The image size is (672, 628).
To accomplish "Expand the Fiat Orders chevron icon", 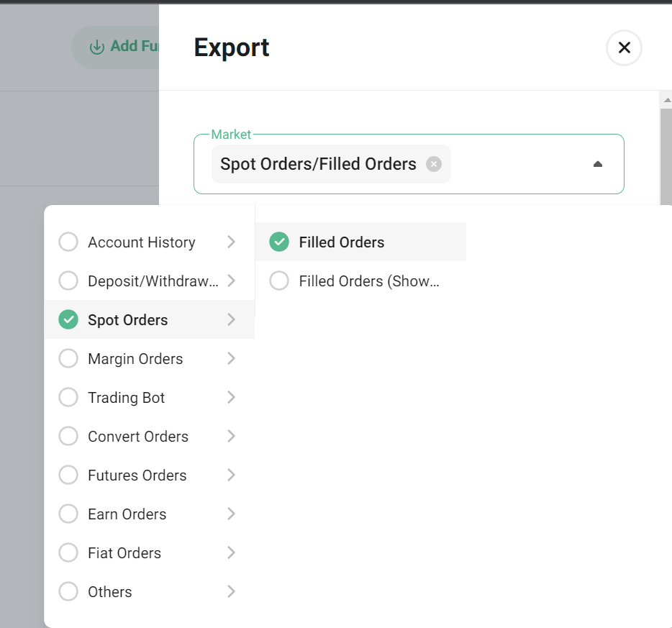I will coord(231,552).
